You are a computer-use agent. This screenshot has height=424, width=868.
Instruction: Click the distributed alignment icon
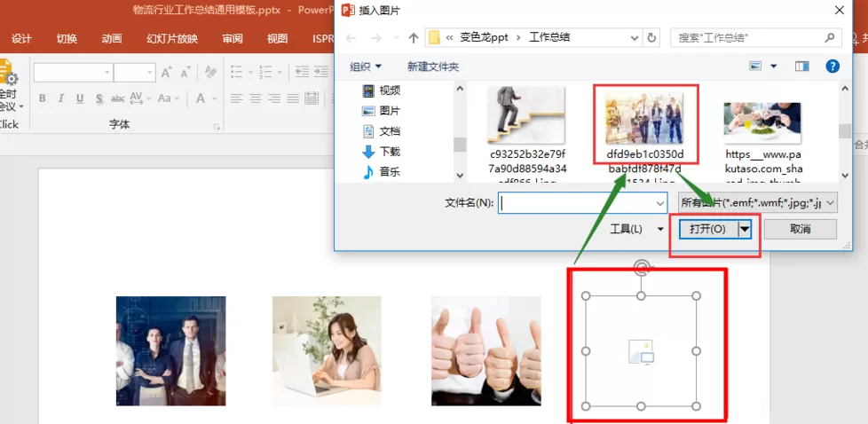[312, 98]
